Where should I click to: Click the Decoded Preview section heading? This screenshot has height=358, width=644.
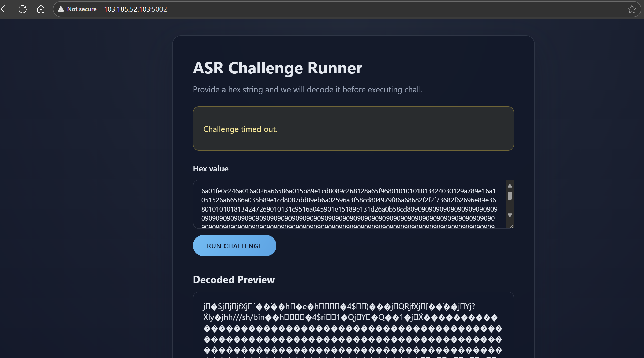[x=234, y=280]
